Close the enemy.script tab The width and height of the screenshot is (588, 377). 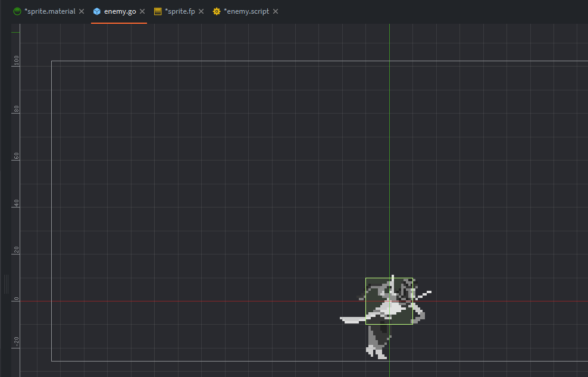[x=275, y=11]
